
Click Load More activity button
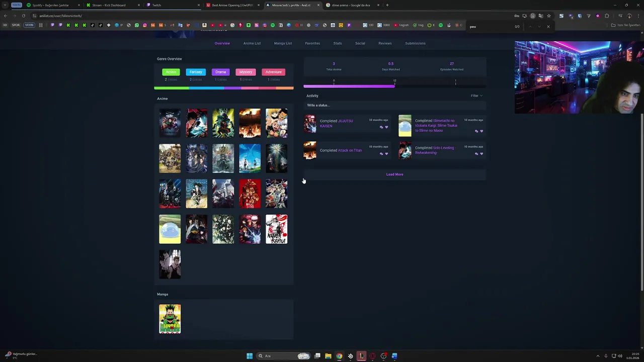395,174
